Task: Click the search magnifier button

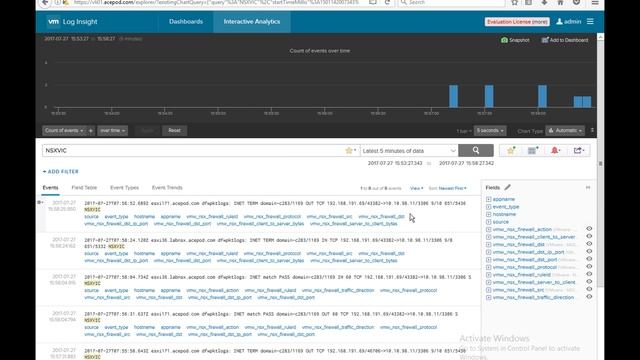Action: [x=476, y=150]
